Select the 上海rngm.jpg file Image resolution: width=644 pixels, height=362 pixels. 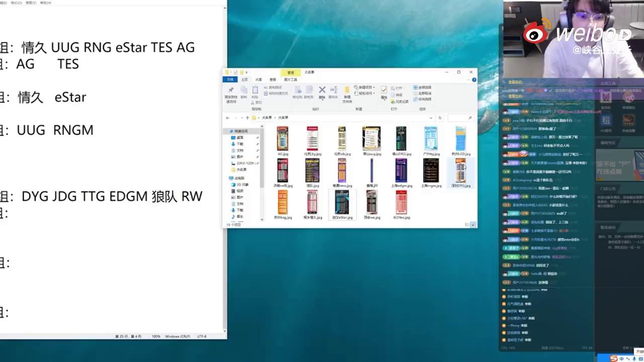431,172
